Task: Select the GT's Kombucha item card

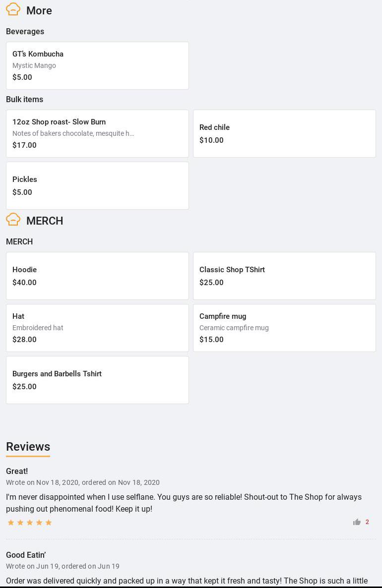Action: [97, 65]
